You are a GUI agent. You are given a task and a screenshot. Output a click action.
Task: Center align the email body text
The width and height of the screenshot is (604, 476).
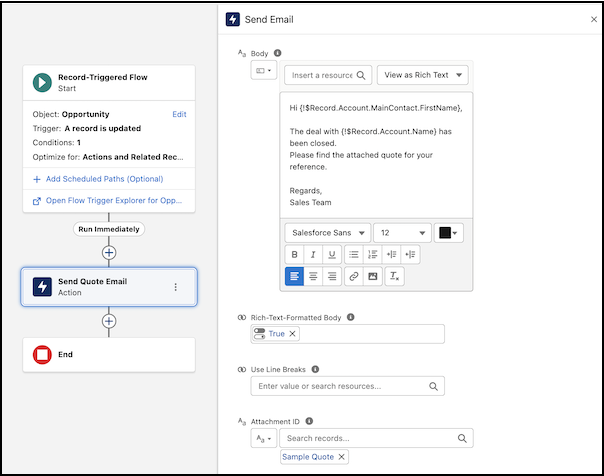coord(314,276)
